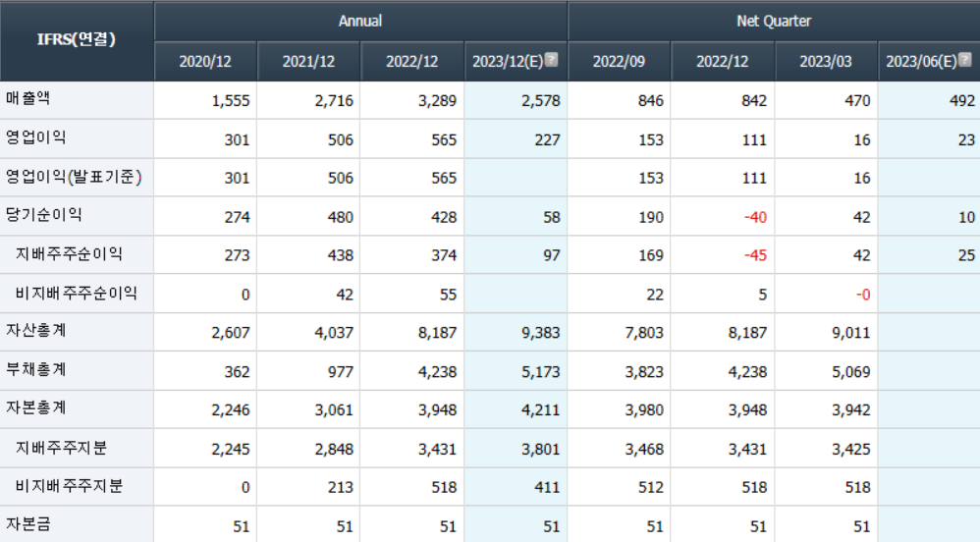Select the 비지배주주지분 row label
The width and height of the screenshot is (980, 542).
(x=69, y=486)
